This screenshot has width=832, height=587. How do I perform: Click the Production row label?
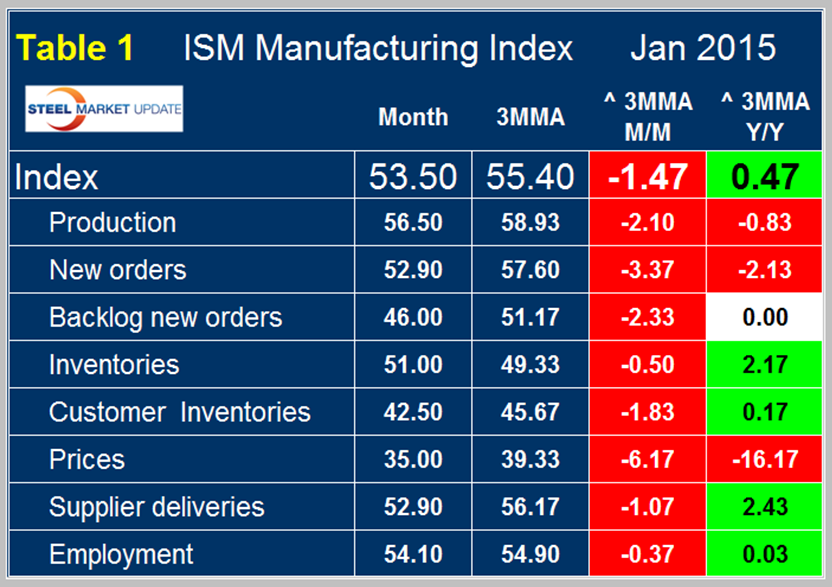112,222
